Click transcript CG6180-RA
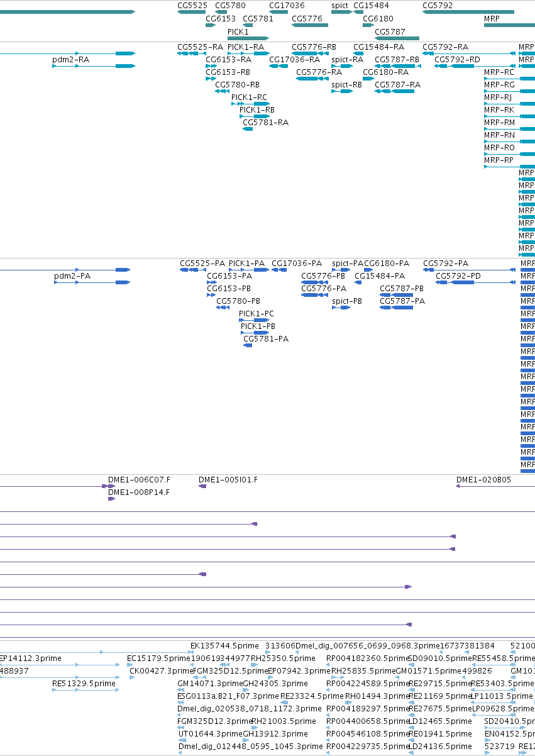The width and height of the screenshot is (535, 756). point(385,72)
